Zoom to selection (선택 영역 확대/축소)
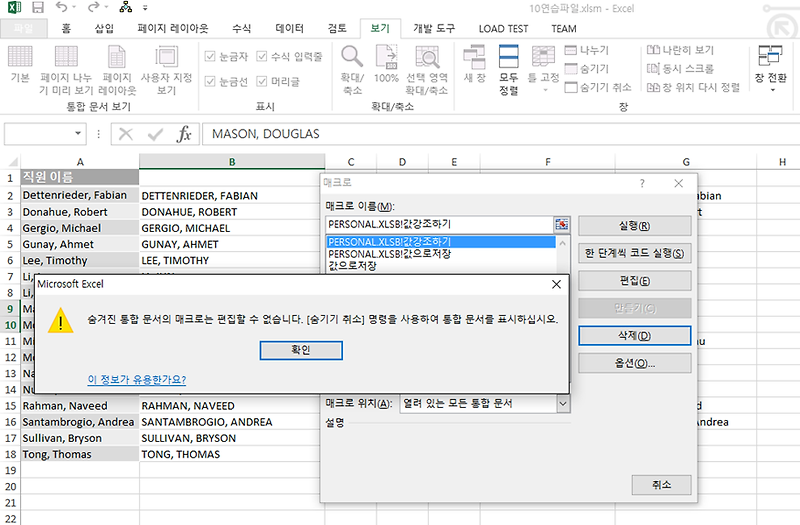 [427, 70]
